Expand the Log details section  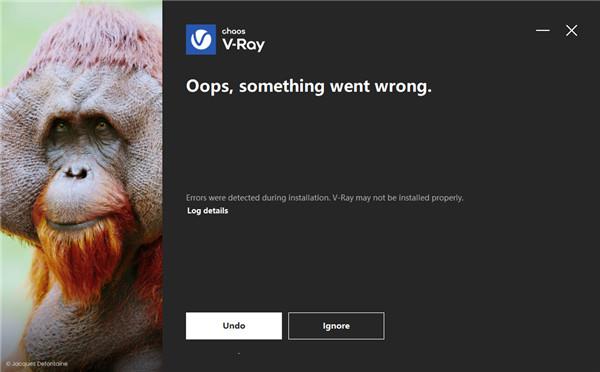(207, 211)
